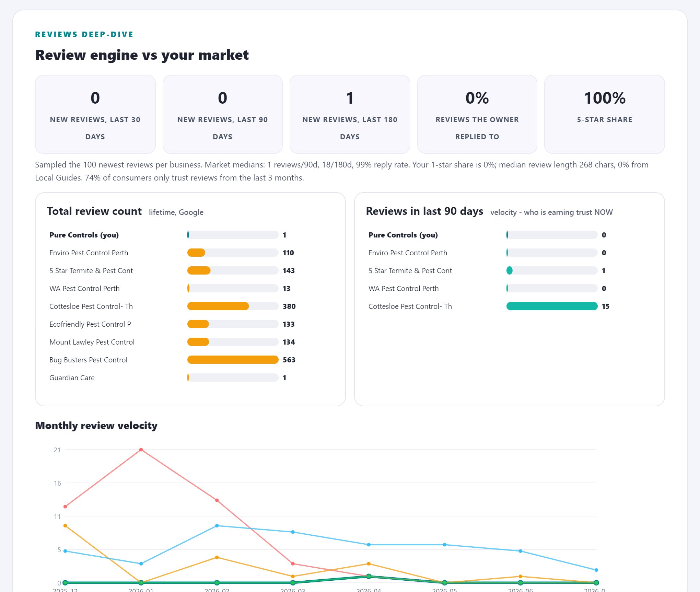
Task: Click the blue data point at 2026-03
Action: [293, 532]
